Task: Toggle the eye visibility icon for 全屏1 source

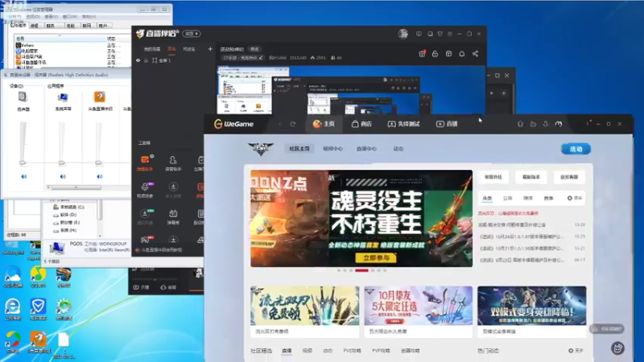Action: [138, 60]
